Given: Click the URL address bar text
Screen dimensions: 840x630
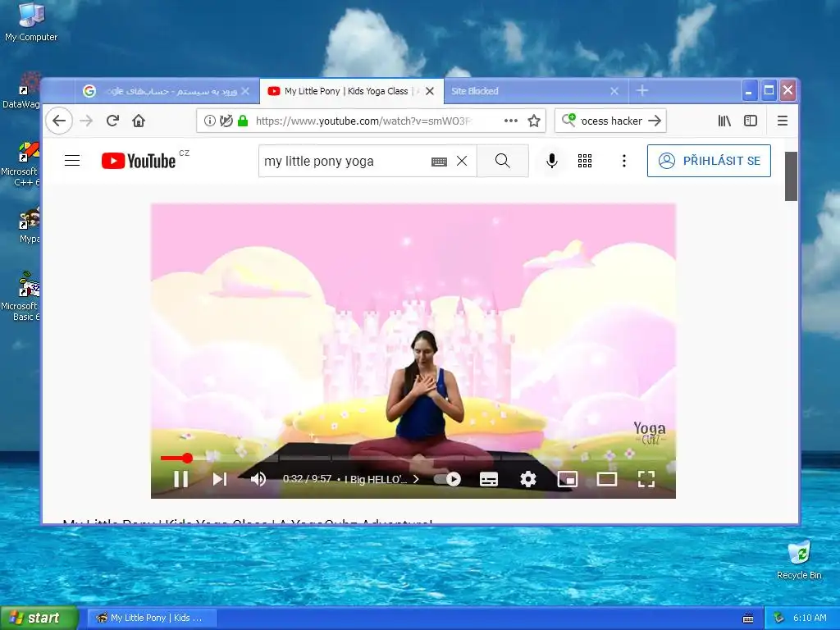Looking at the screenshot, I should (x=363, y=121).
